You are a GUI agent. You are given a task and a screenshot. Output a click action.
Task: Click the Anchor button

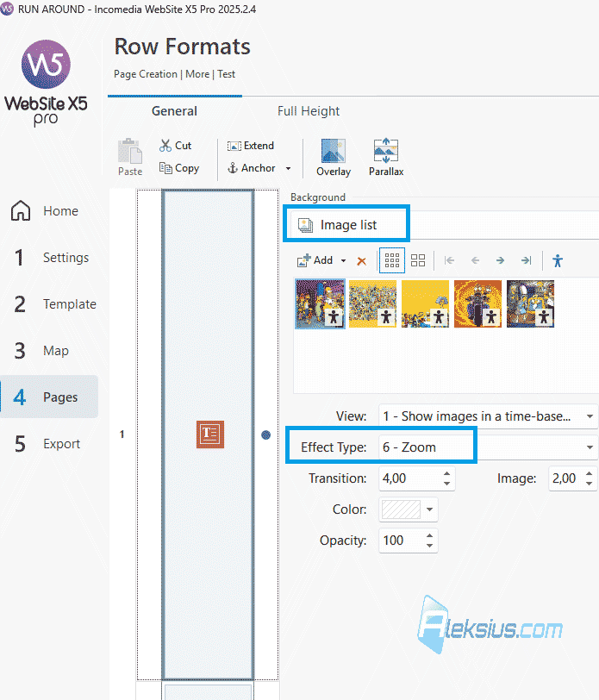(252, 168)
